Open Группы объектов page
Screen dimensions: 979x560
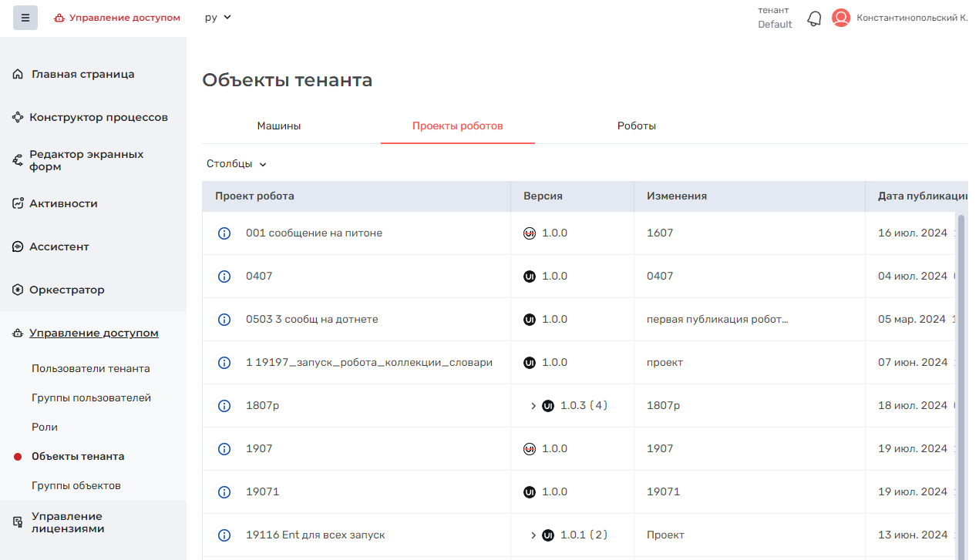tap(76, 486)
